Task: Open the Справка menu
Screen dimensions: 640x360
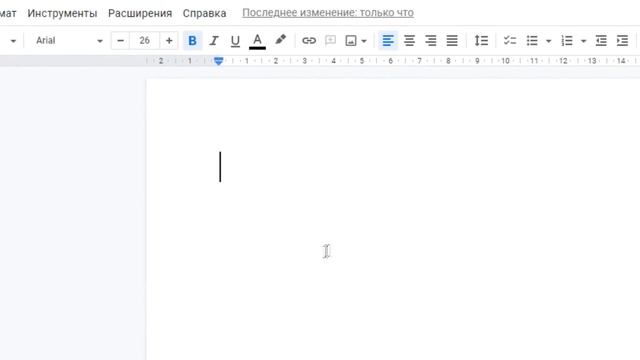Action: pyautogui.click(x=204, y=13)
